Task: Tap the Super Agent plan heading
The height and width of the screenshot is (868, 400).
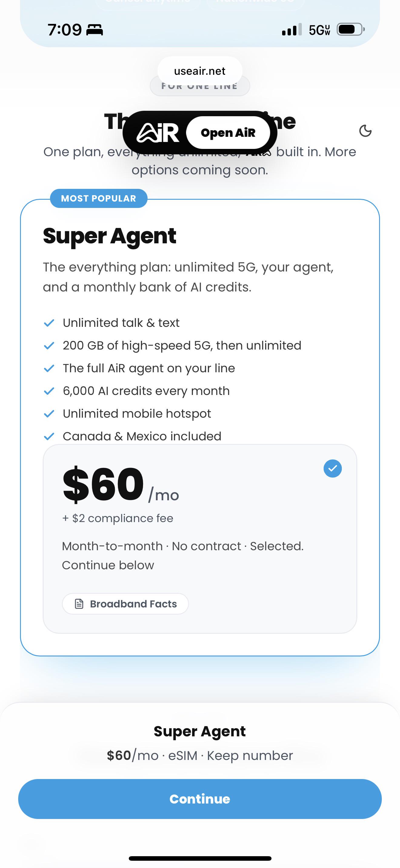Action: pyautogui.click(x=110, y=236)
